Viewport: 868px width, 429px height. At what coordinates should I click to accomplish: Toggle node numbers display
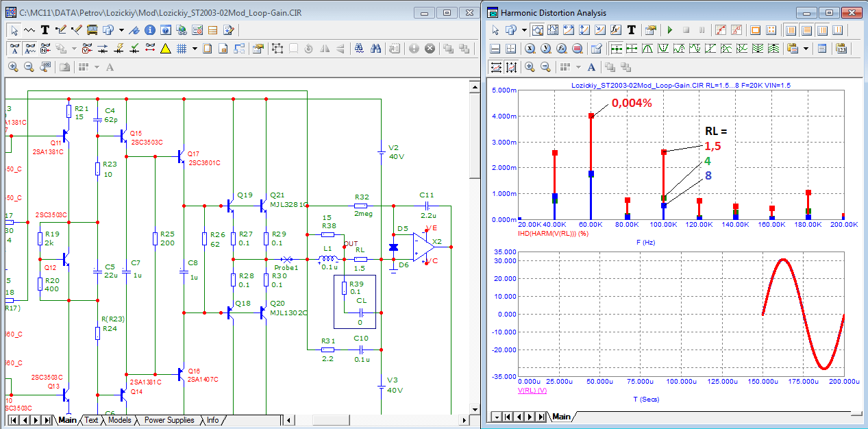(45, 48)
